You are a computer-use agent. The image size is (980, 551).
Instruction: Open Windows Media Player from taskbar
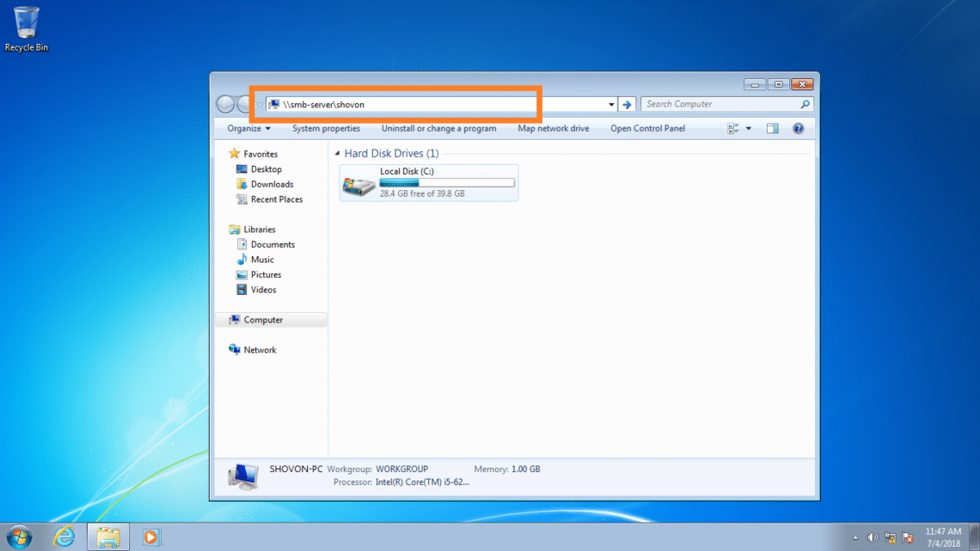click(150, 537)
